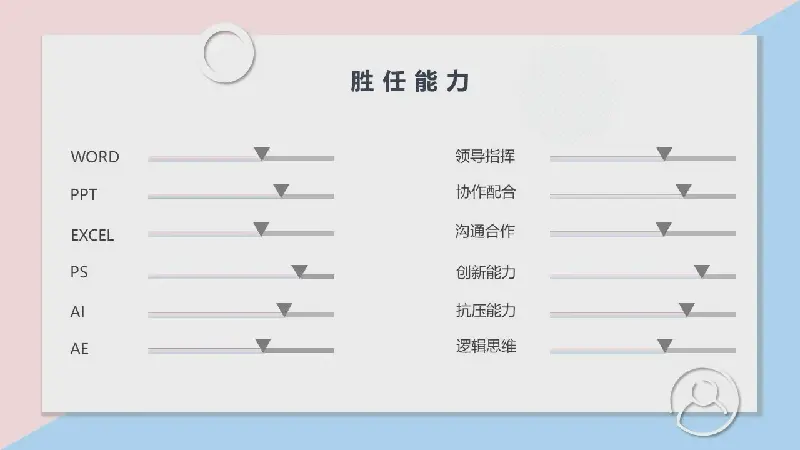Click the 协作配合 slider marker
The height and width of the screenshot is (450, 800).
(684, 190)
